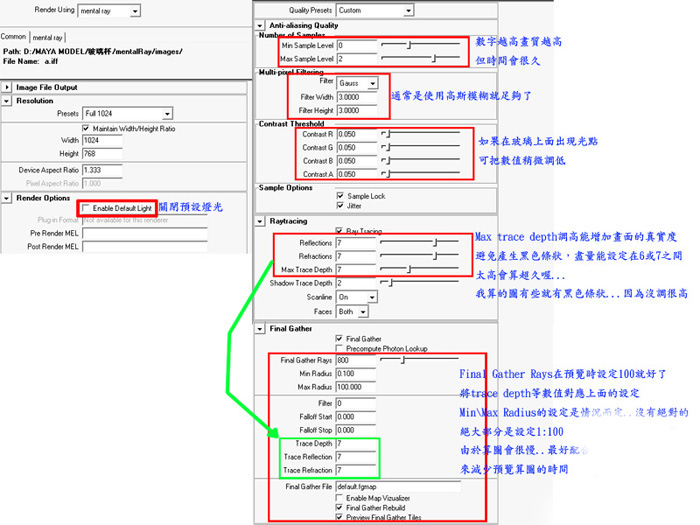Click the Final Gather Rays field
Screen dimensions: 700x525
tap(355, 360)
